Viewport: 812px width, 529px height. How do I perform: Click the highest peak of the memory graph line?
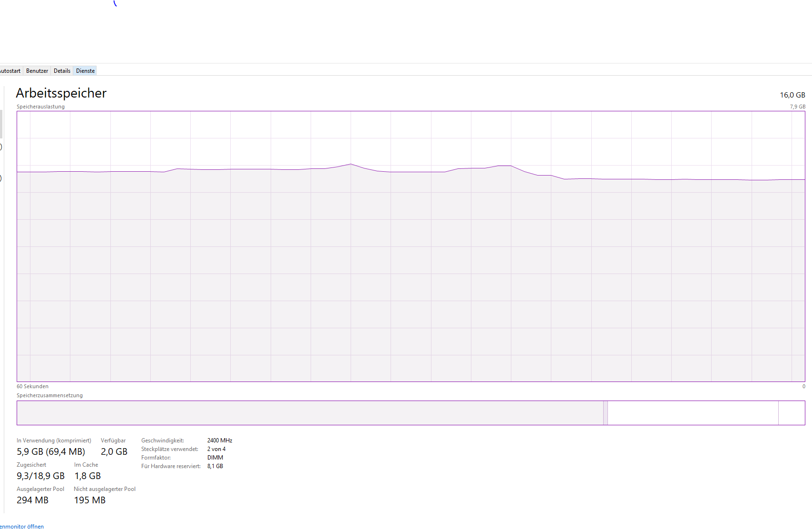click(351, 164)
